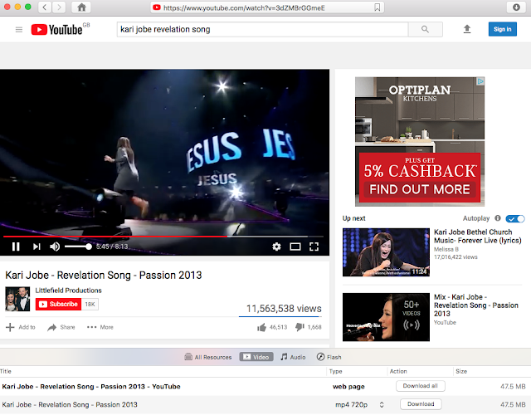The height and width of the screenshot is (420, 531).
Task: Switch to theater mode view
Action: [x=295, y=247]
